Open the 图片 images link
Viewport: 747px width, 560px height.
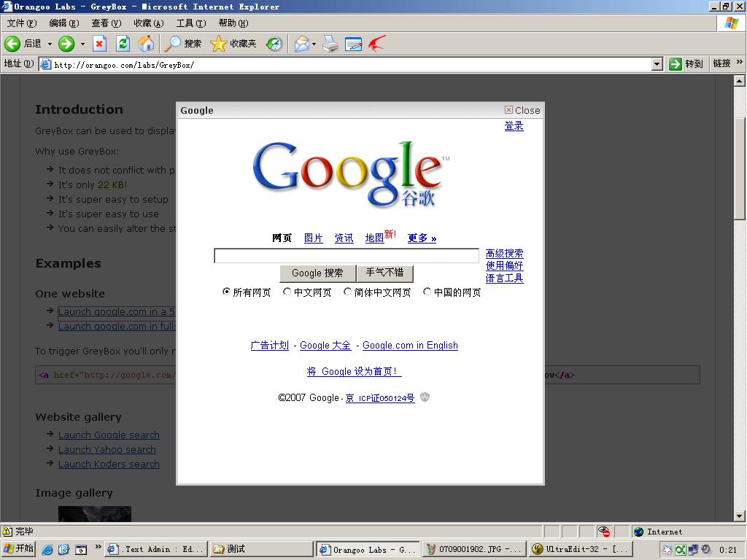tap(314, 238)
